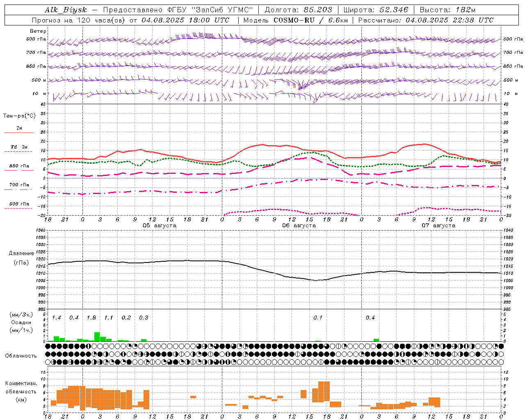Click the 05 августа date label
Image resolution: width=525 pixels, height=420 pixels.
160,226
